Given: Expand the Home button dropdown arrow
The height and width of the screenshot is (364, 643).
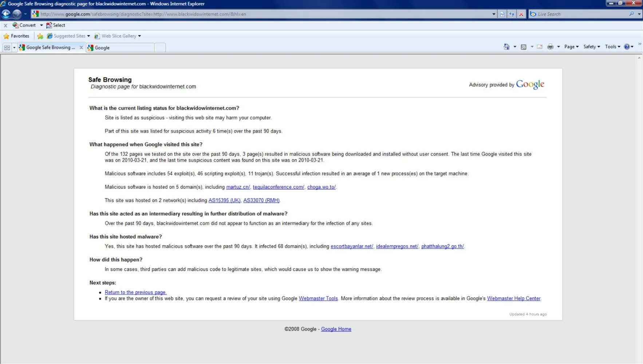Looking at the screenshot, I should [515, 47].
